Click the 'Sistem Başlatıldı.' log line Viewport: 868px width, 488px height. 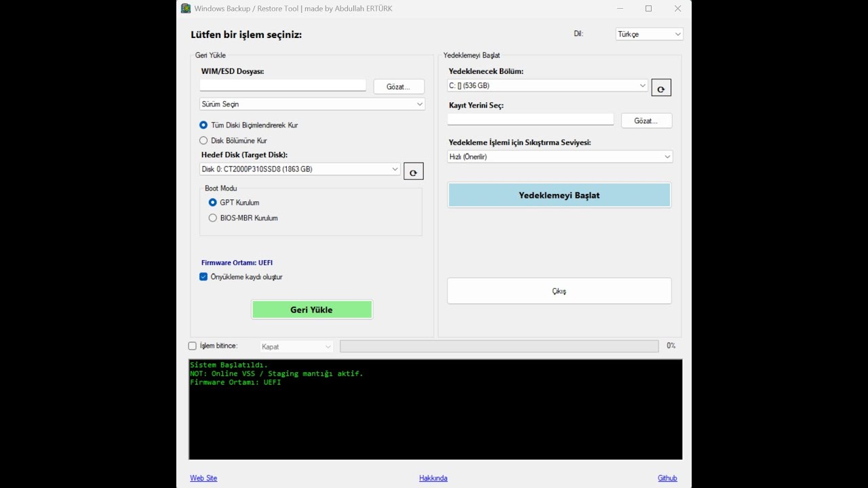pos(229,365)
